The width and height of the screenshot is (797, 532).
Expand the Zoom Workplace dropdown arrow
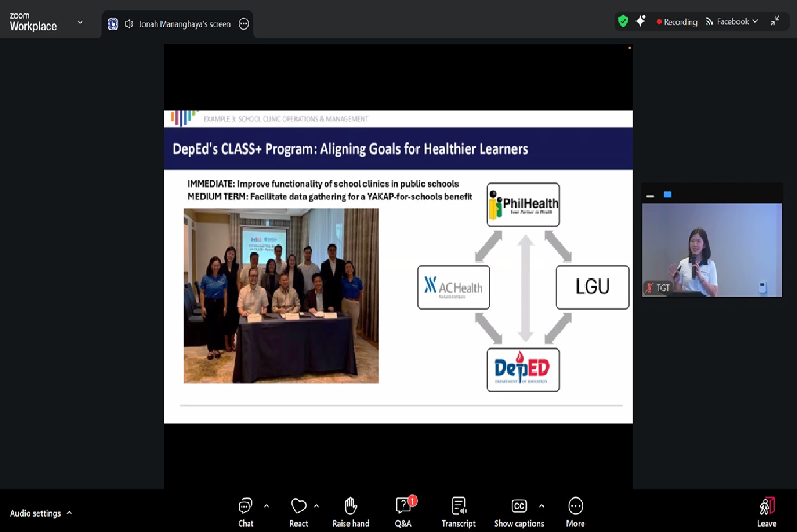80,22
